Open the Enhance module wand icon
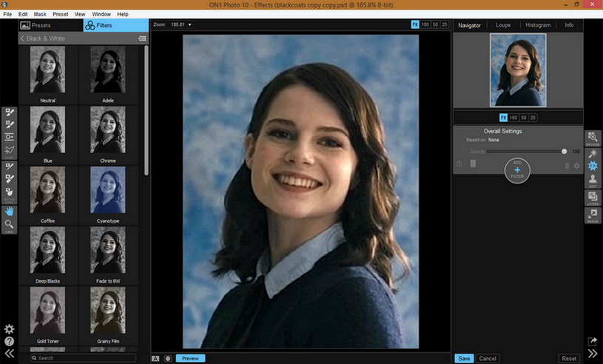Screen dimensions: 603x364 (x=593, y=154)
